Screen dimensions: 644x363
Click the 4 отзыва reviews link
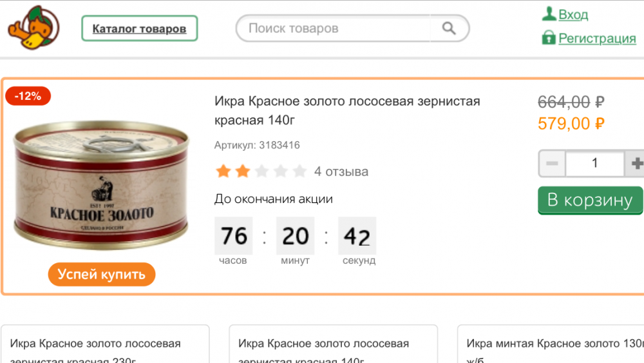pyautogui.click(x=341, y=172)
